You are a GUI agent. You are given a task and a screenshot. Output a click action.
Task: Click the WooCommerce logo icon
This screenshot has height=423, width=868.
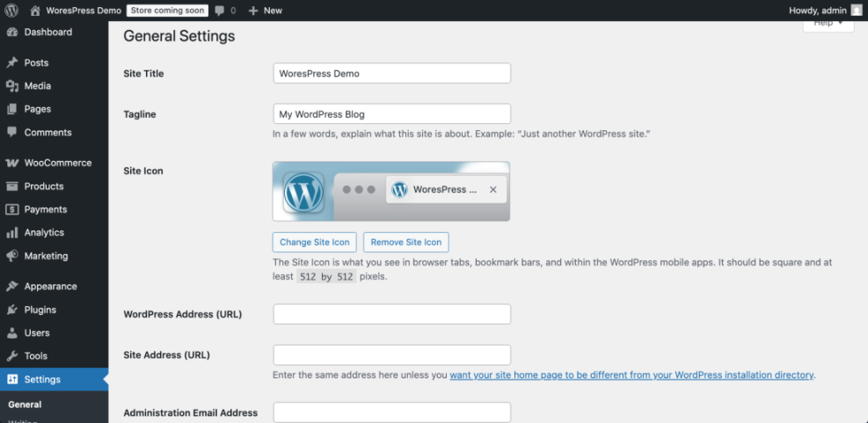(12, 163)
